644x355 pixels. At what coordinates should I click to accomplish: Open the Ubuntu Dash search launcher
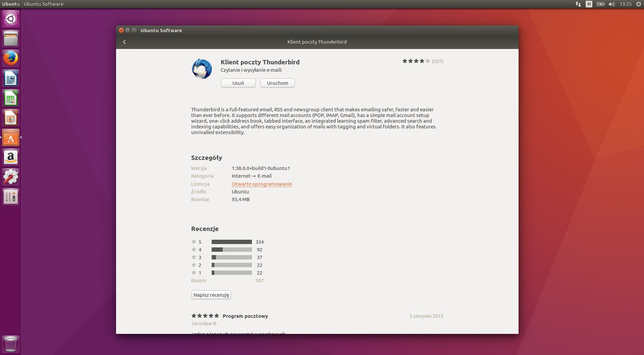11,19
